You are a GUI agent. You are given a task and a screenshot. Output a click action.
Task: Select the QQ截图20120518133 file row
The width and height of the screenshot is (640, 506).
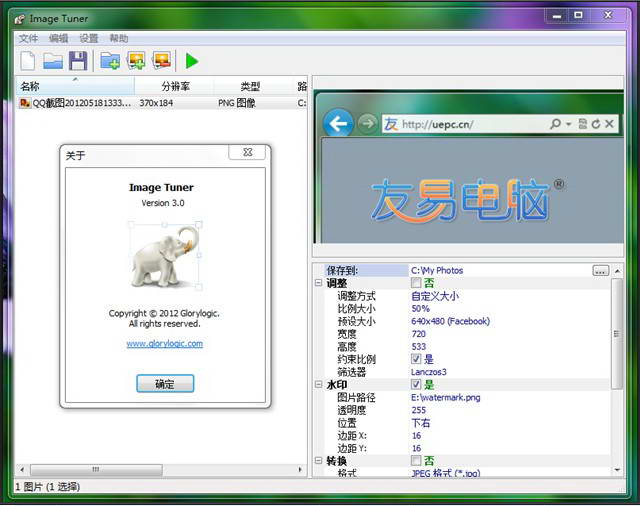point(162,103)
